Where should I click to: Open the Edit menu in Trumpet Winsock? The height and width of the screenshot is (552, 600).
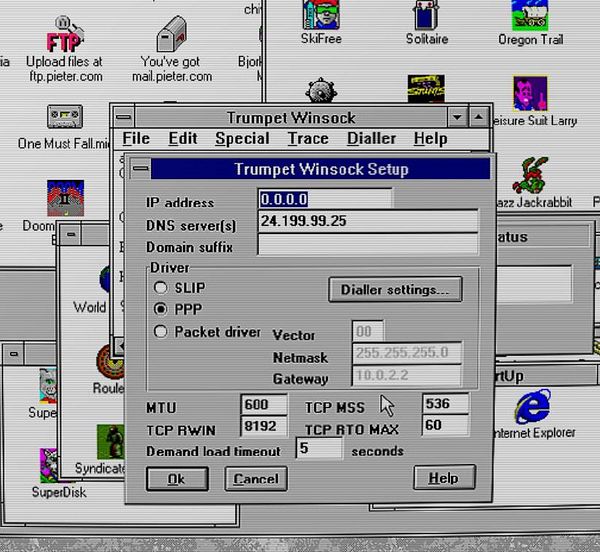[x=183, y=138]
